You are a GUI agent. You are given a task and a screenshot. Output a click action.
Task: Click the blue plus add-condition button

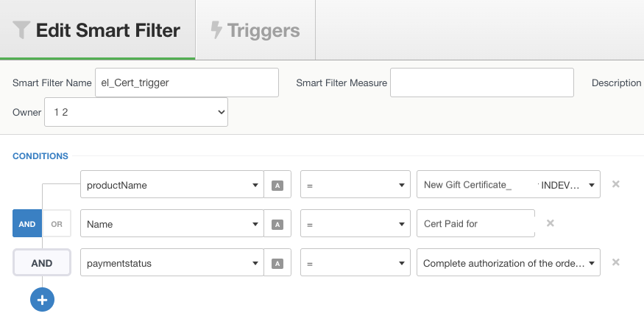pos(42,300)
